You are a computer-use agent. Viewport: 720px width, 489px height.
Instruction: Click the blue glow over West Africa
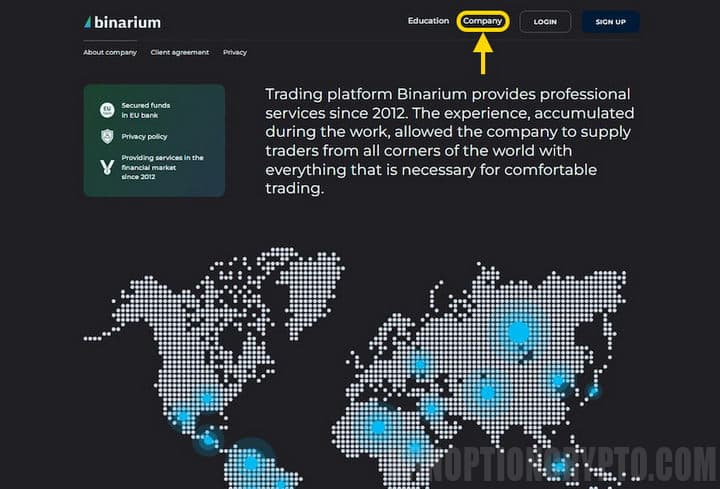378,427
